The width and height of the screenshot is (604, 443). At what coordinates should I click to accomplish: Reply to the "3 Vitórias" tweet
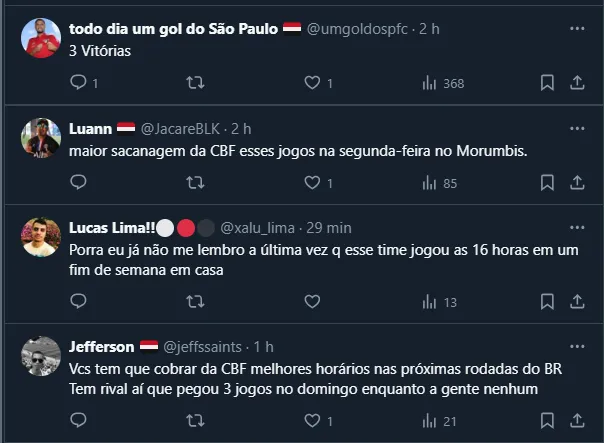tap(80, 83)
